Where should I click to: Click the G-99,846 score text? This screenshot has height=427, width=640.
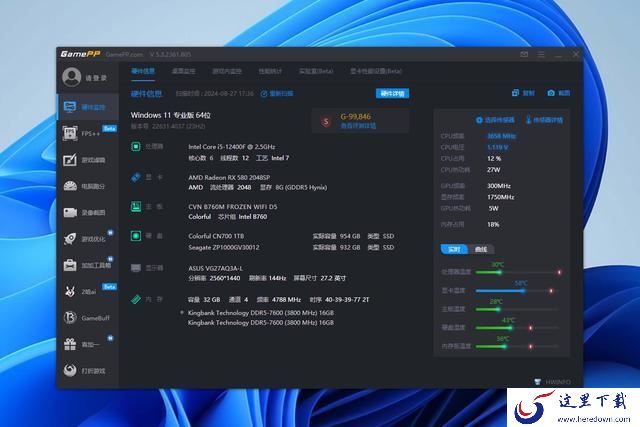356,116
